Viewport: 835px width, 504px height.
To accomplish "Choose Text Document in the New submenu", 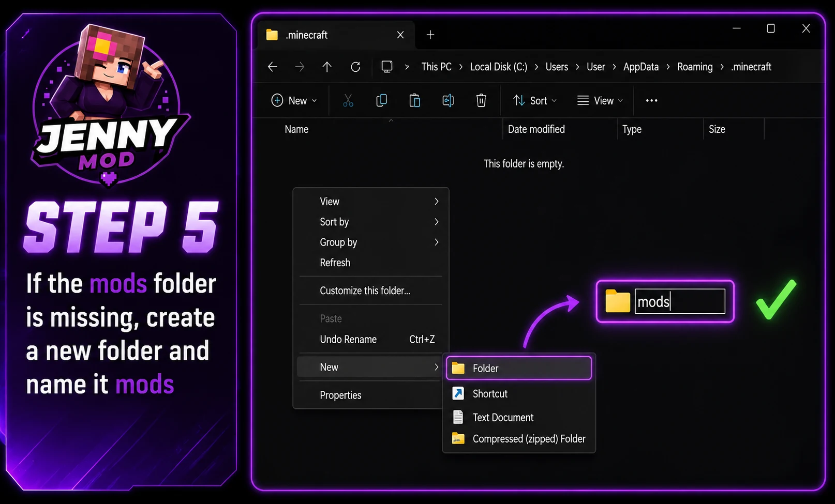I will (518, 417).
